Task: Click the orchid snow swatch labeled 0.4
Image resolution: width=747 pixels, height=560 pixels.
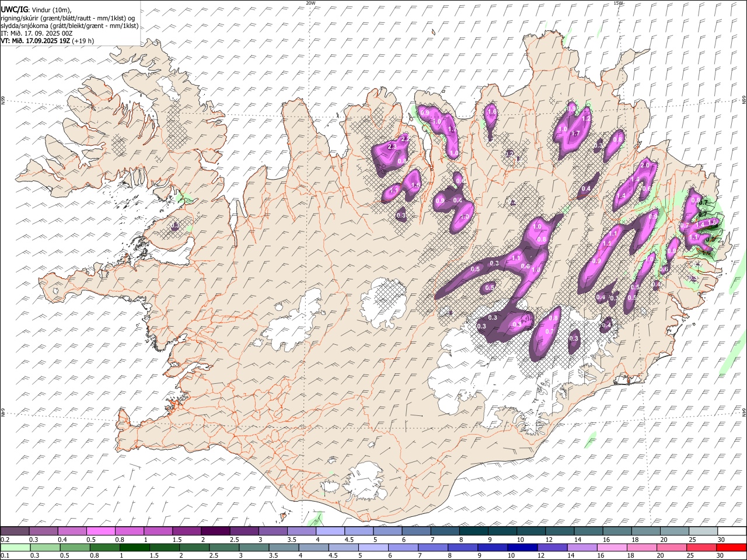Action: pos(72,531)
